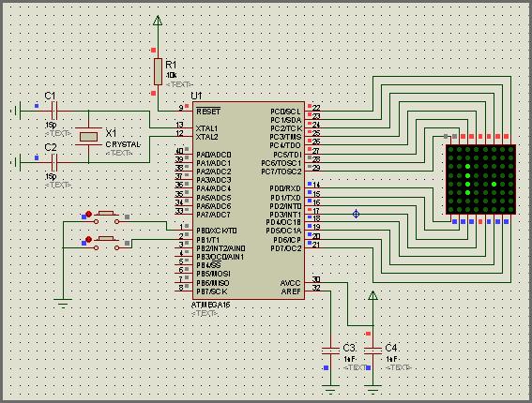Click the ground symbol below the push buttons
Image resolution: width=532 pixels, height=403 pixels.
63,303
